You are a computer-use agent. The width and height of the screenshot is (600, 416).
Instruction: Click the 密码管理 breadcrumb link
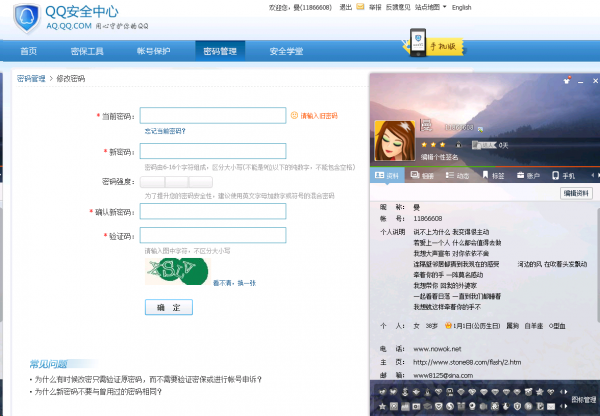[31, 78]
